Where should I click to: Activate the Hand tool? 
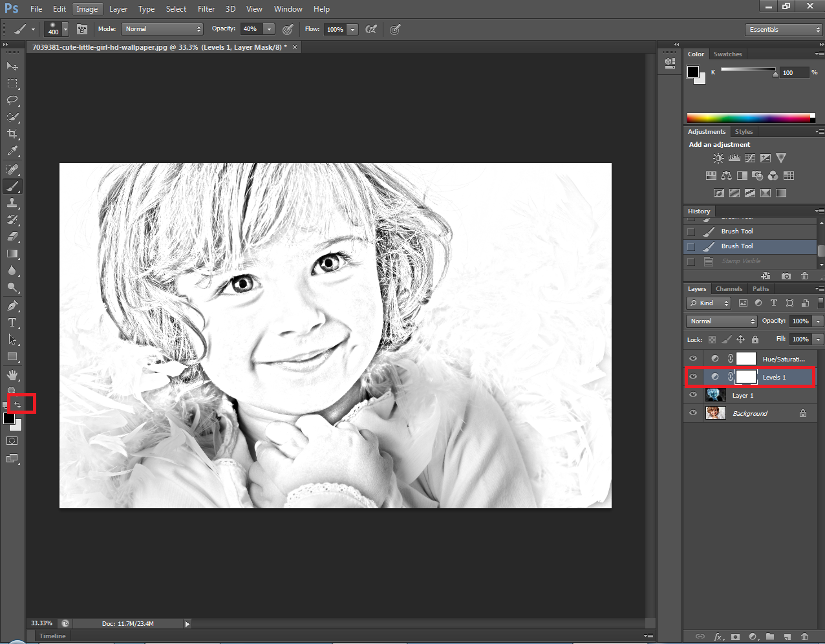(12, 375)
